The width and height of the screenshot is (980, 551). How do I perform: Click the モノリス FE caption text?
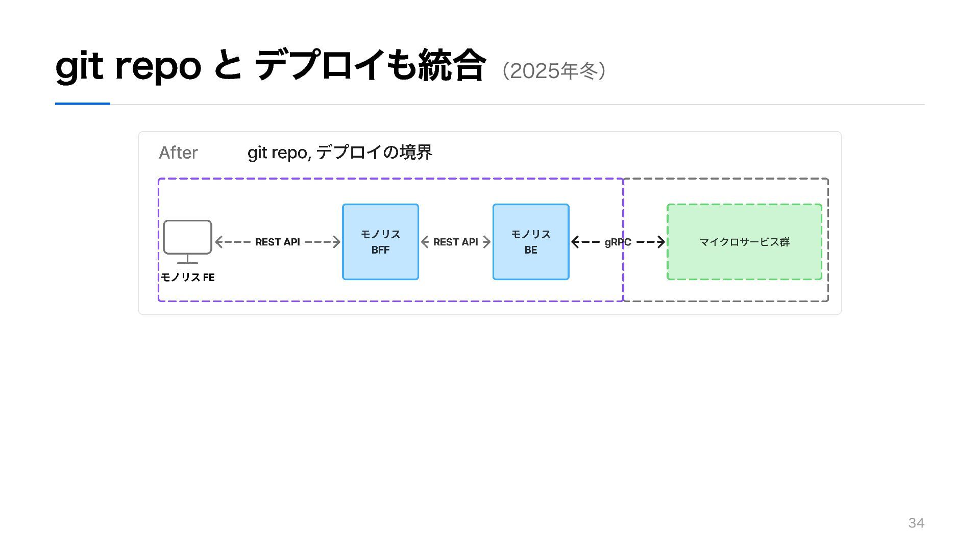click(187, 277)
